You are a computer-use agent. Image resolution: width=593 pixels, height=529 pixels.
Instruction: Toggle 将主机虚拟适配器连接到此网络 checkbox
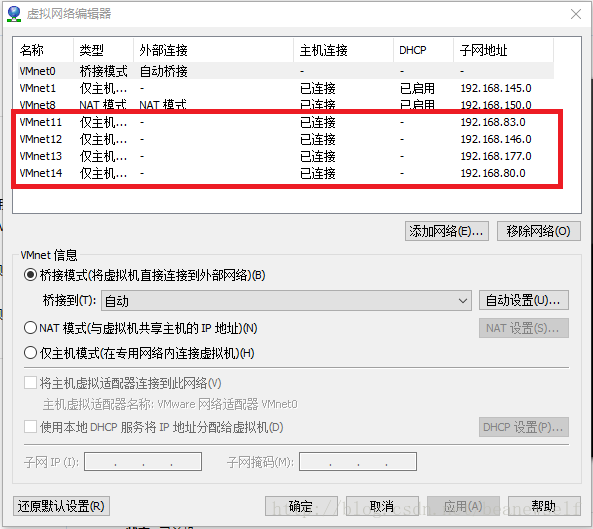click(30, 383)
